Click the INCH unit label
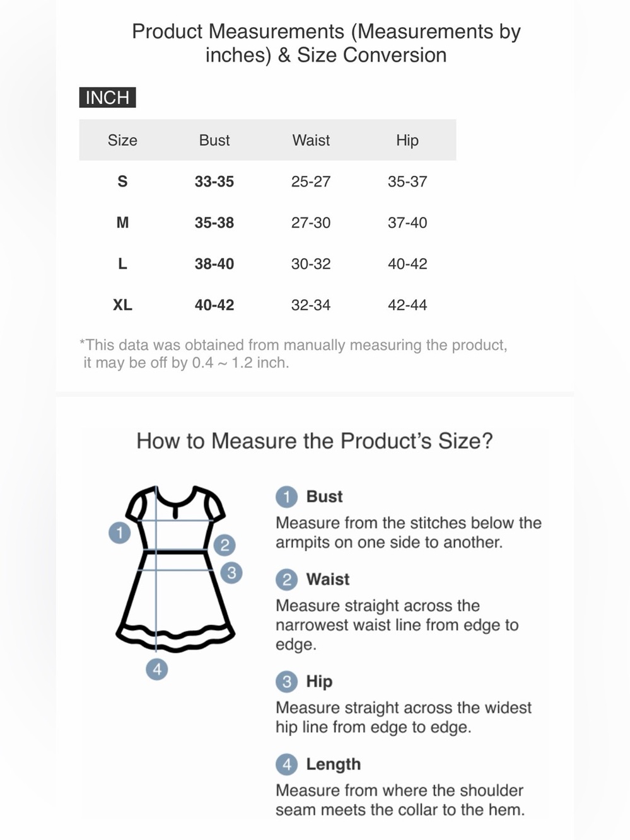Screen dimensions: 630x840 [107, 98]
